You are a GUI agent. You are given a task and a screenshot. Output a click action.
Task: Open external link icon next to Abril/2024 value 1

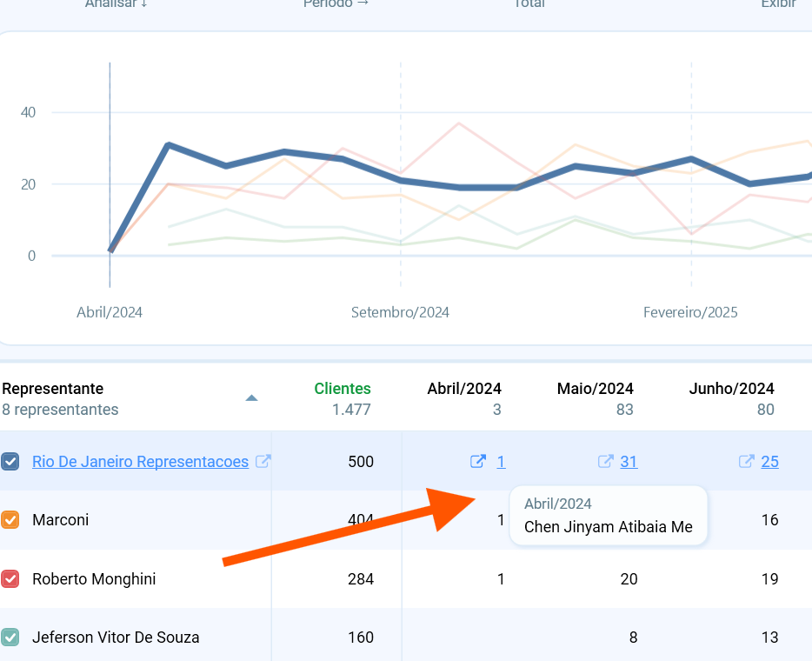478,461
